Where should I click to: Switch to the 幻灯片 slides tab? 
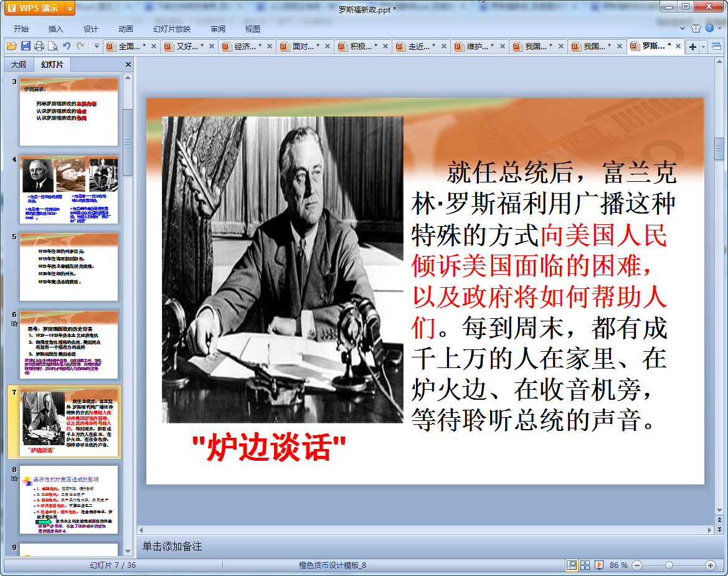click(52, 65)
